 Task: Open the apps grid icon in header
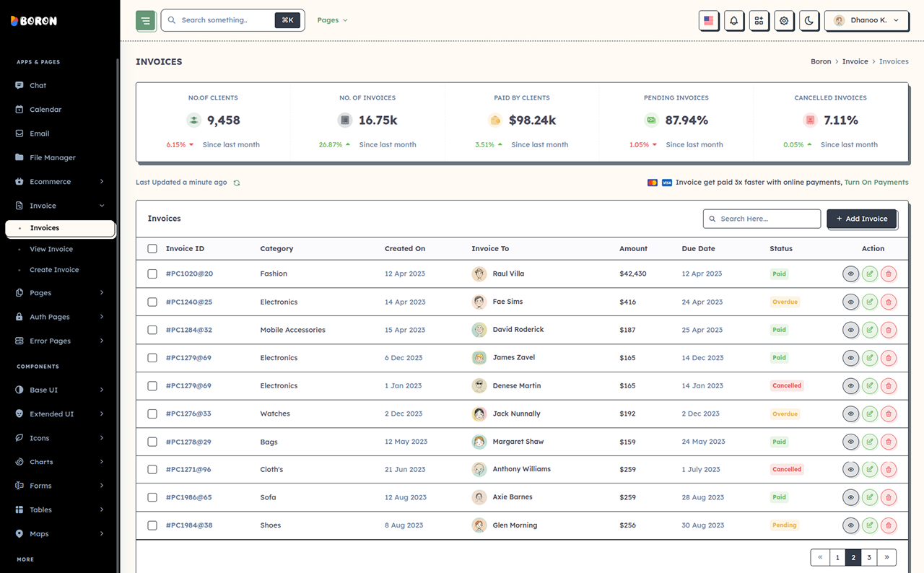click(x=759, y=20)
